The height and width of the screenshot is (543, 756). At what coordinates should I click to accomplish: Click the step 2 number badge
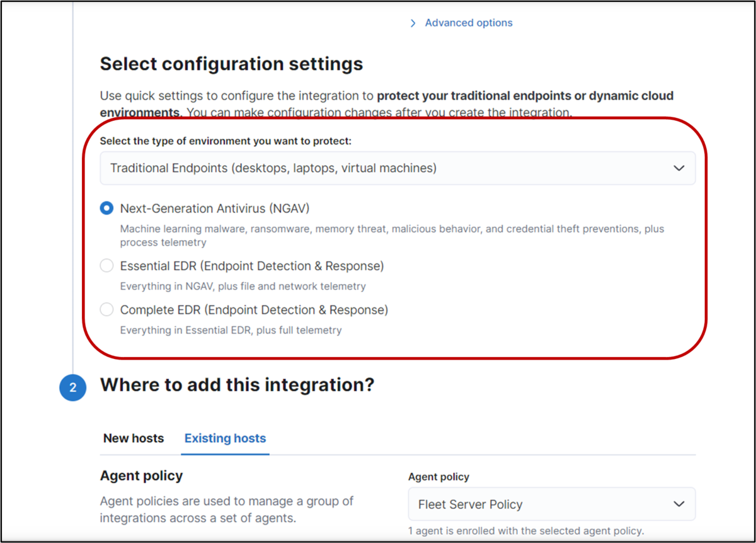72,388
